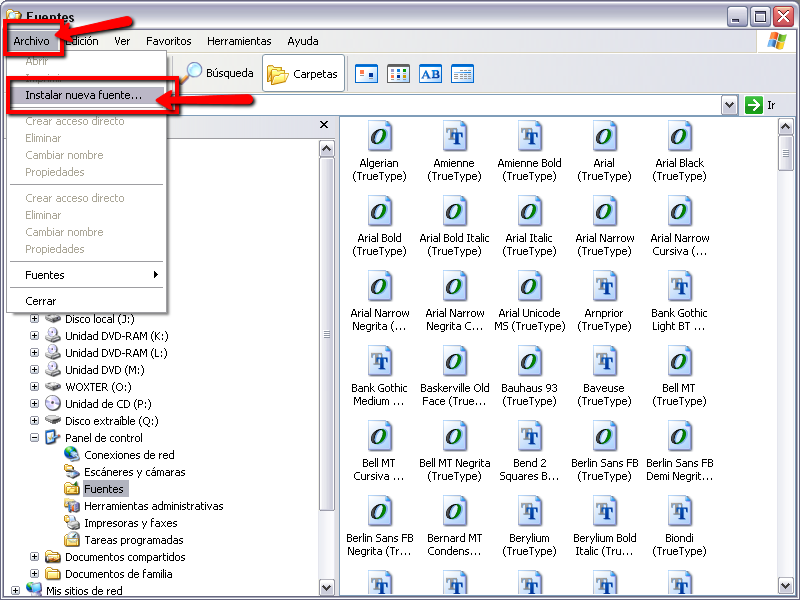This screenshot has width=800, height=600.
Task: Select Fuentes folder in the tree
Action: coord(104,489)
